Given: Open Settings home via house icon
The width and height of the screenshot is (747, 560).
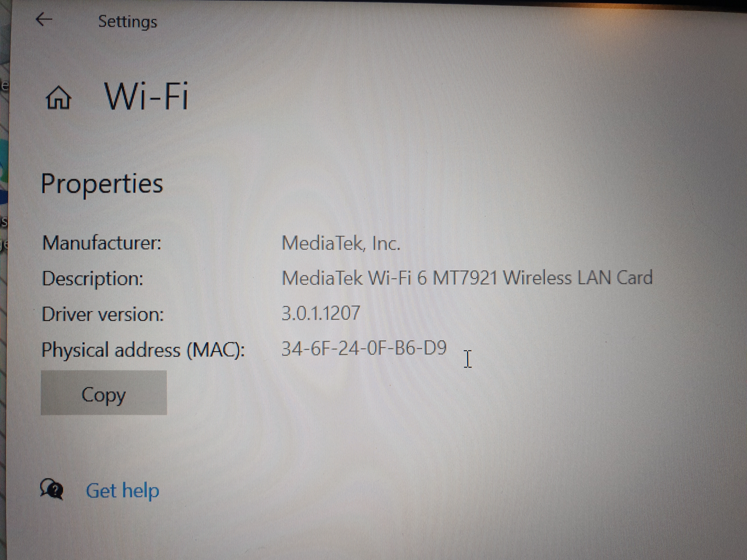Looking at the screenshot, I should tap(59, 98).
